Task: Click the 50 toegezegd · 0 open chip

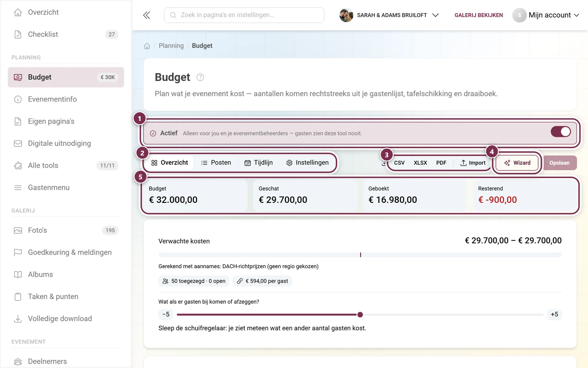Action: tap(194, 281)
